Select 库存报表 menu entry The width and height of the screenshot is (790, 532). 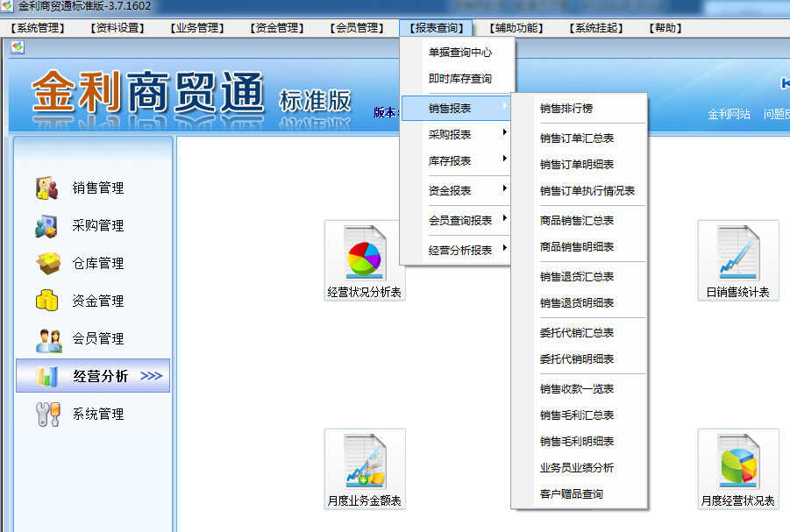[456, 160]
